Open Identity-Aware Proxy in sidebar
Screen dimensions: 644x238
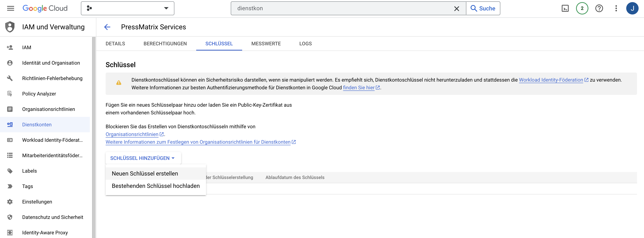click(x=45, y=233)
